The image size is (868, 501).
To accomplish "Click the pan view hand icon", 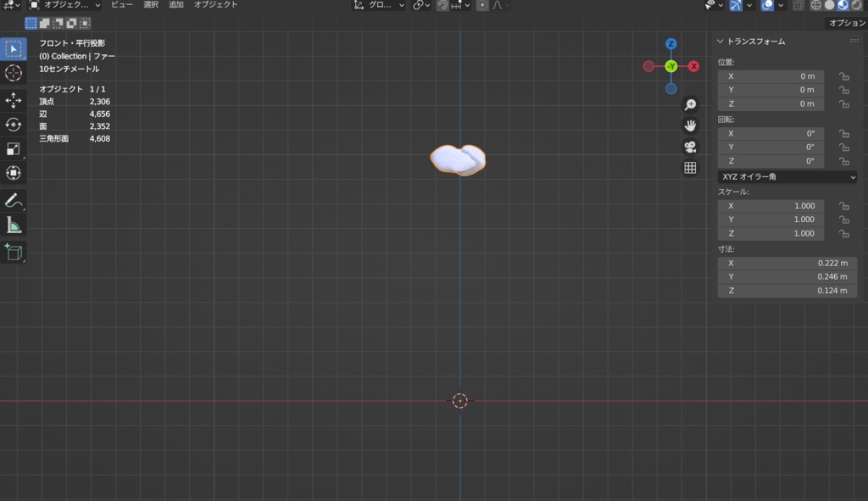I will coord(690,125).
